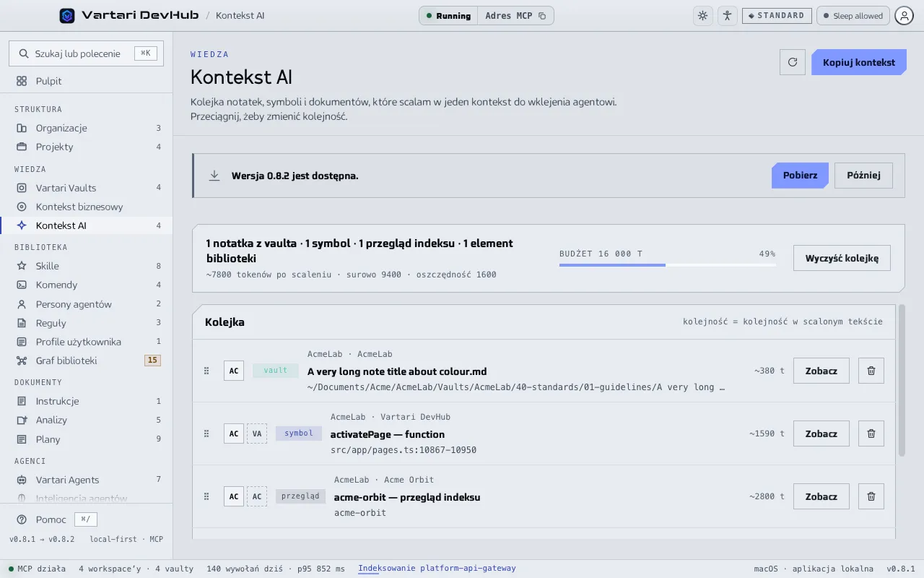Select the active Kontekst AI sidebar item

coord(87,225)
